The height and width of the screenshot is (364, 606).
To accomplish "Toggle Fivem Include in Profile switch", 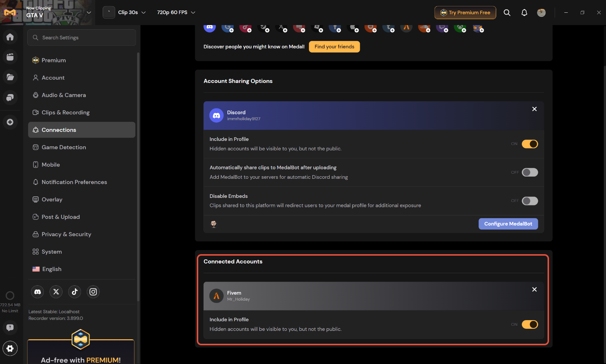I will pos(530,324).
